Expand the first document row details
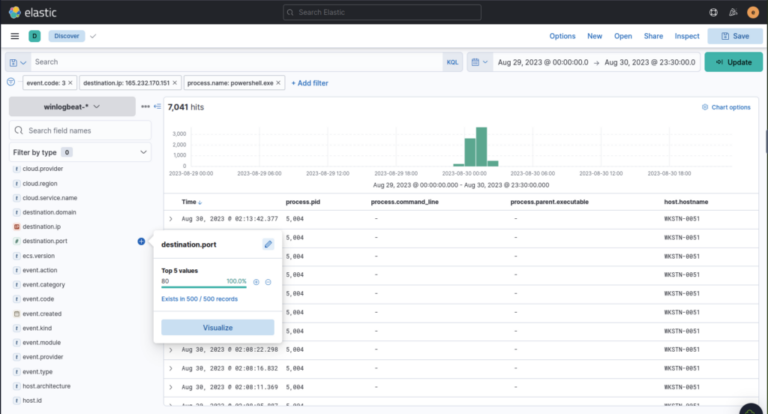 click(171, 218)
